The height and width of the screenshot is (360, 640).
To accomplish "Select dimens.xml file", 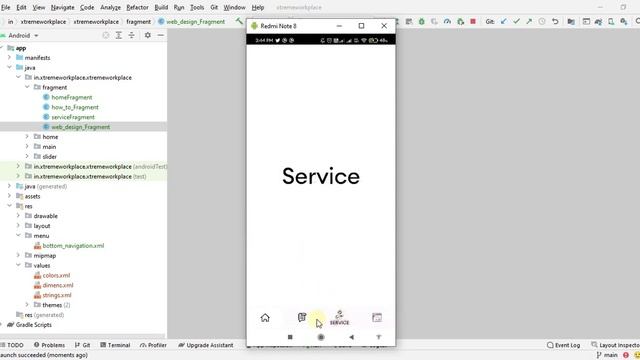I will pos(58,285).
